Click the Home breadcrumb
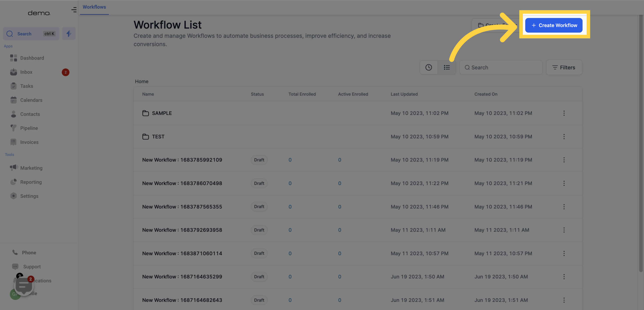The height and width of the screenshot is (310, 644). [x=142, y=81]
